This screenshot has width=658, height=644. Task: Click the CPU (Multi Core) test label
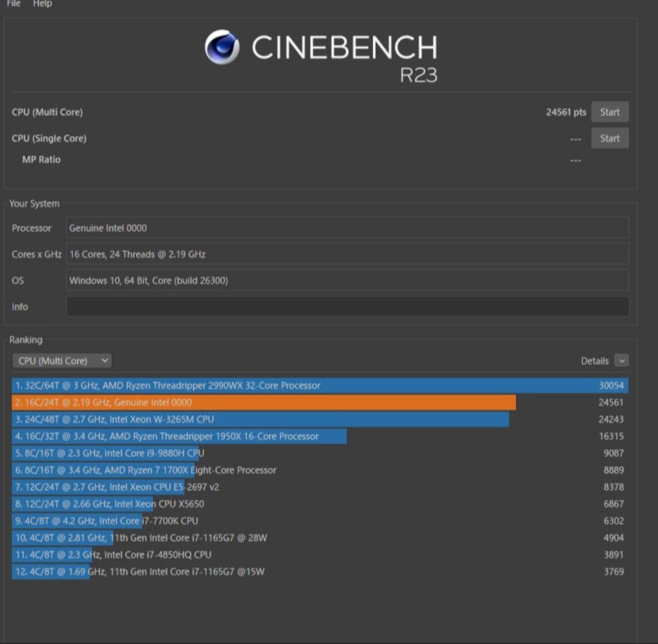tap(47, 112)
